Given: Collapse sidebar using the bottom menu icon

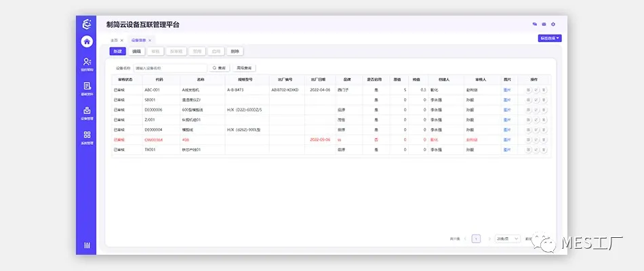Looking at the screenshot, I should tap(87, 245).
